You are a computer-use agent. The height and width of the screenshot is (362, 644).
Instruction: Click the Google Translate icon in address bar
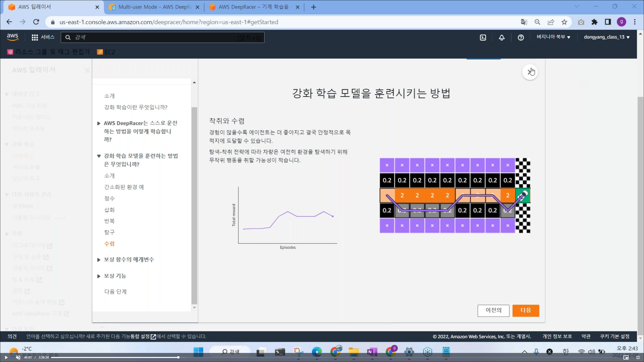pyautogui.click(x=524, y=22)
